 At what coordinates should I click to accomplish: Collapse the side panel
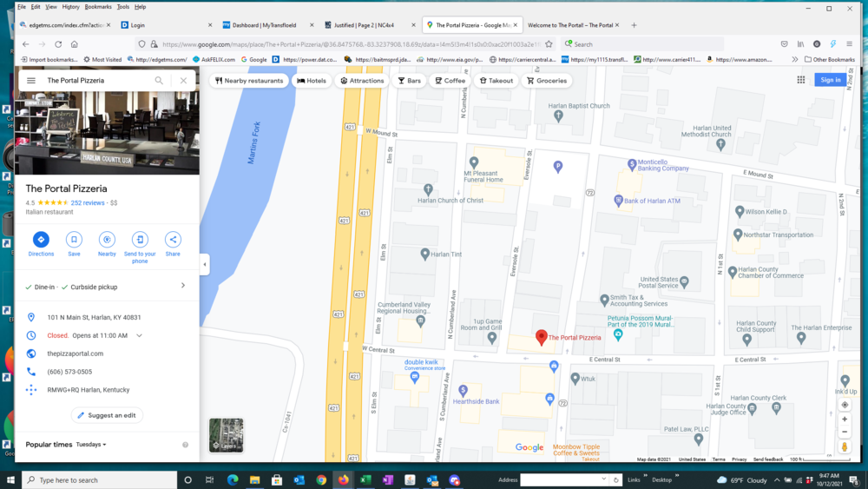tap(204, 265)
